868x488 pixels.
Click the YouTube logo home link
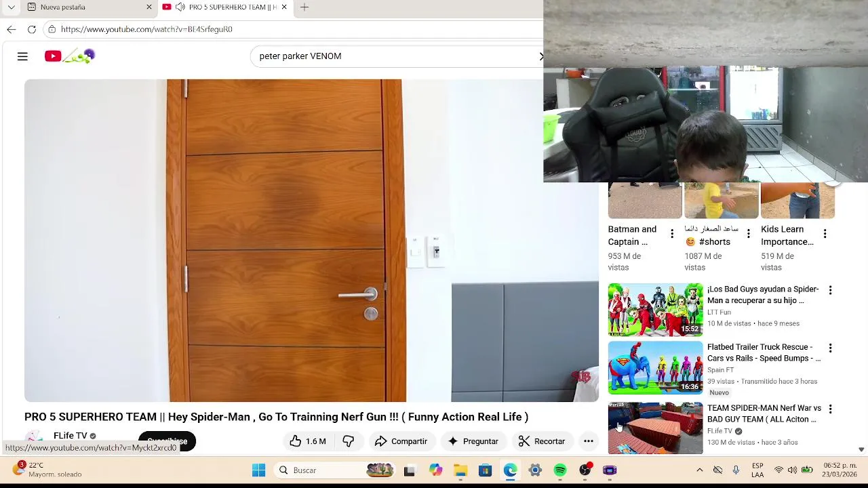point(70,56)
